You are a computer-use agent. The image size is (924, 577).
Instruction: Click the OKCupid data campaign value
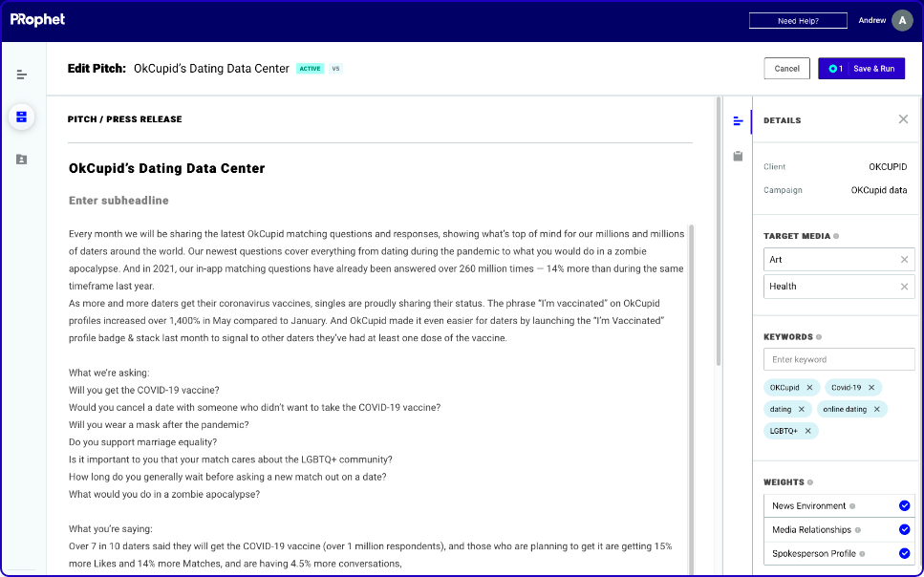[879, 190]
